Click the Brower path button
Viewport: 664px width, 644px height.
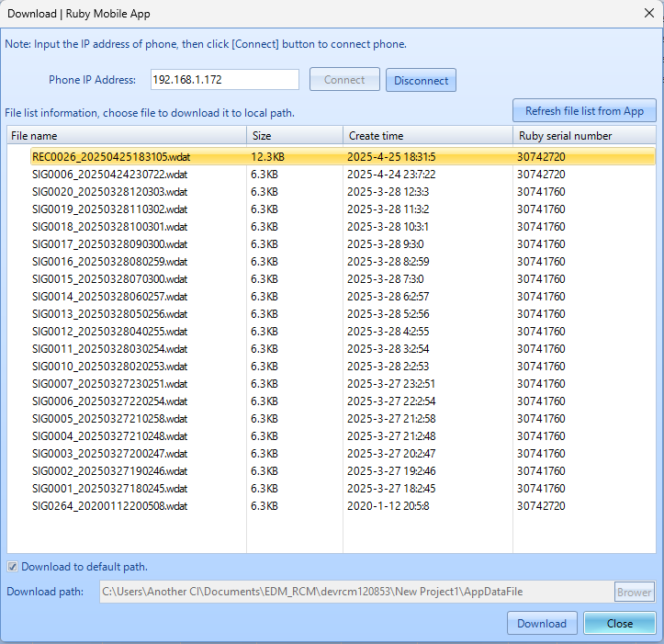point(634,592)
